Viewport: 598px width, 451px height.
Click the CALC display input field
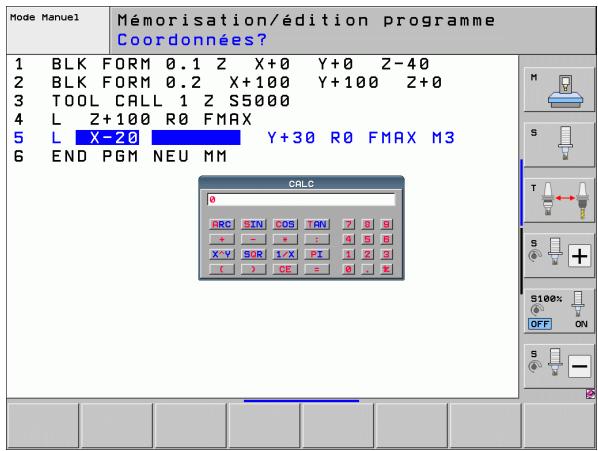pyautogui.click(x=301, y=199)
